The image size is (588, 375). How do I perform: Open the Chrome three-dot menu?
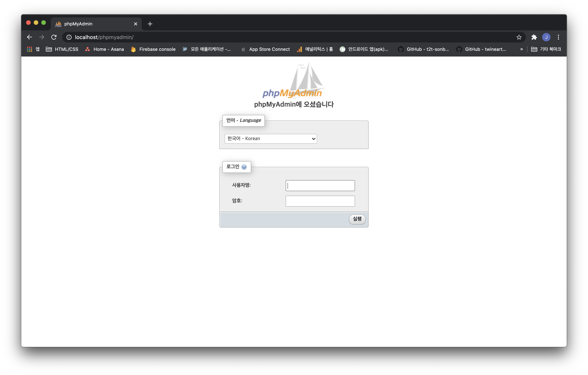pos(558,37)
